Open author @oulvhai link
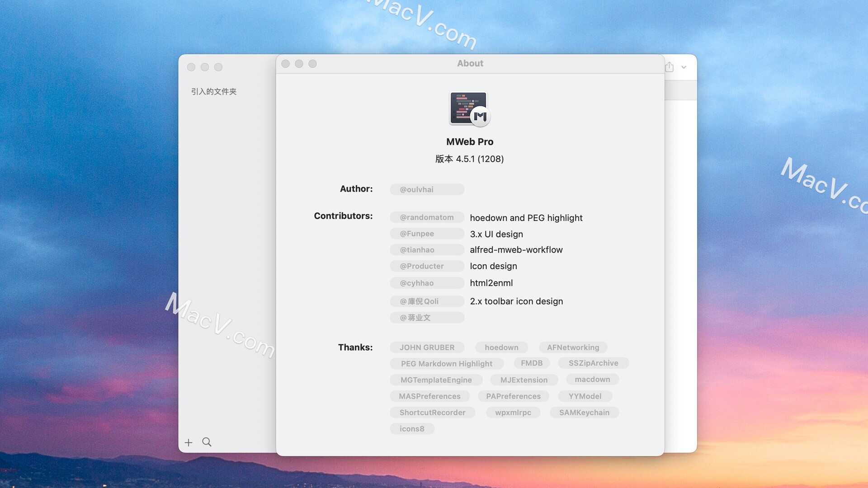This screenshot has width=868, height=488. 427,189
